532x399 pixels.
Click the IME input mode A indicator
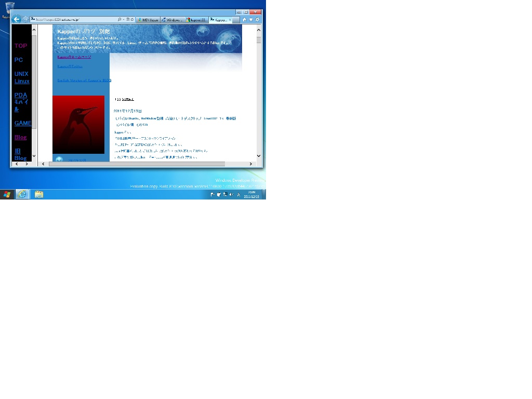tap(238, 194)
